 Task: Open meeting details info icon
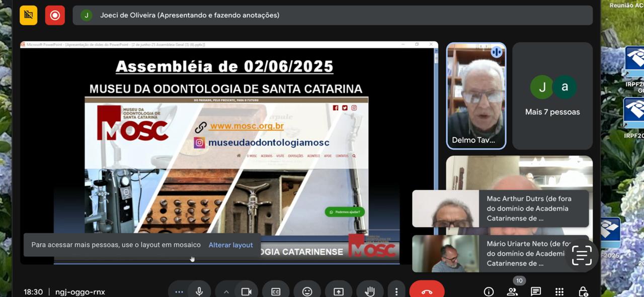click(x=488, y=291)
